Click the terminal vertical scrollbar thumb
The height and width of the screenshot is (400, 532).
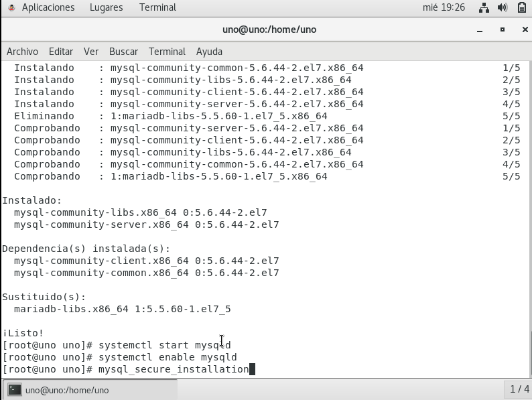coord(530,354)
